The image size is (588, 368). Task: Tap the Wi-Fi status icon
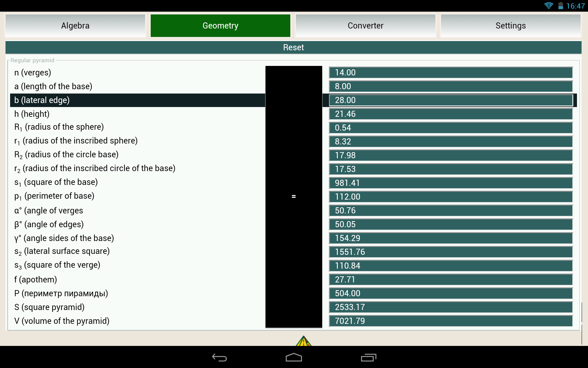click(548, 6)
